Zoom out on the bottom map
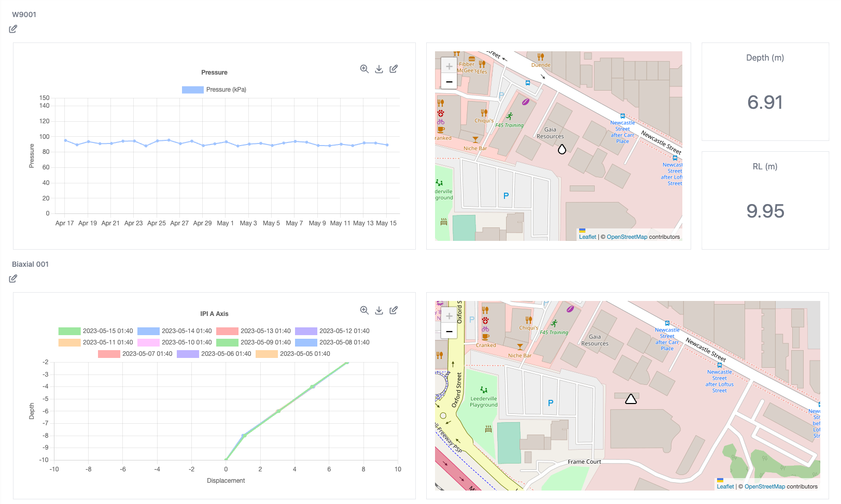The image size is (841, 504). click(x=449, y=332)
